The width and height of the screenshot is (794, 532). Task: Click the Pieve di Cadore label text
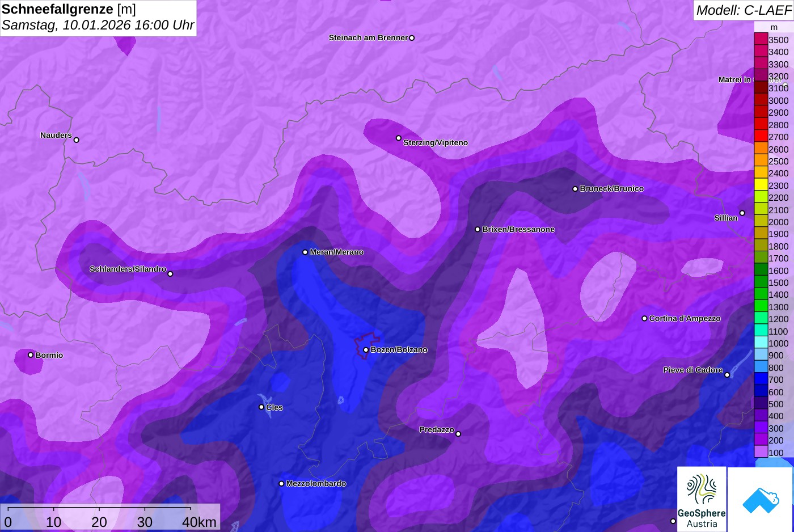(693, 370)
